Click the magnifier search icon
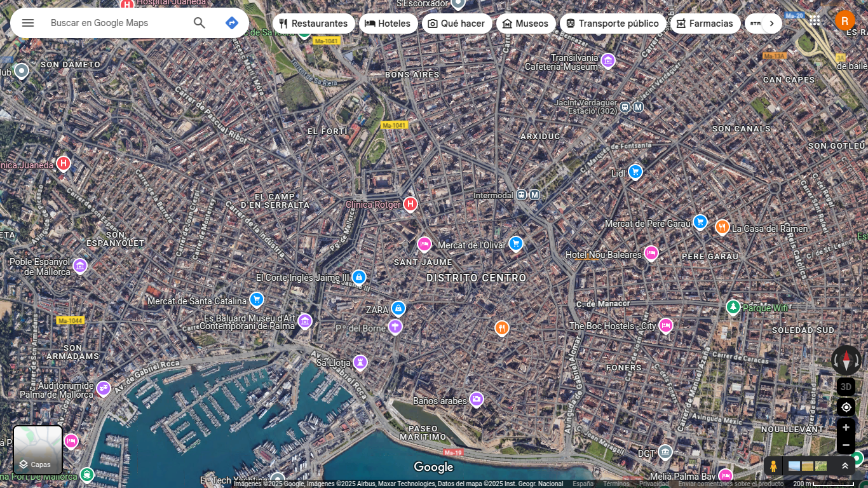Viewport: 868px width, 488px height. pos(200,23)
